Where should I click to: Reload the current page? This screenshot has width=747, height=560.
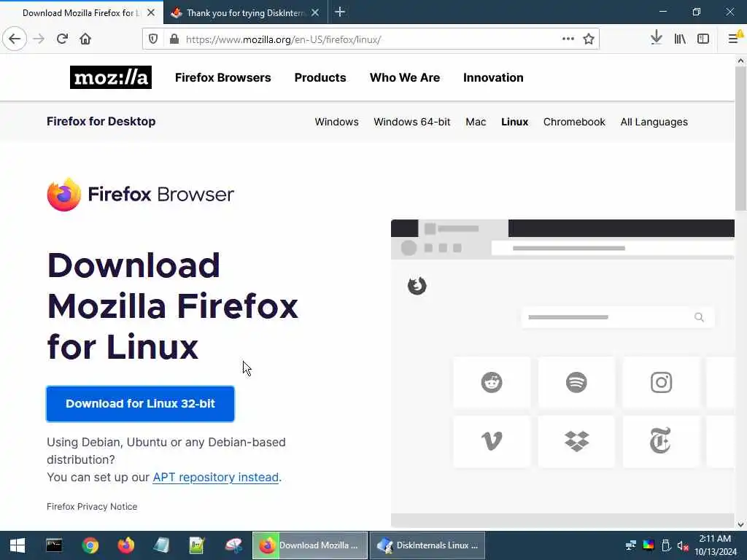click(62, 39)
